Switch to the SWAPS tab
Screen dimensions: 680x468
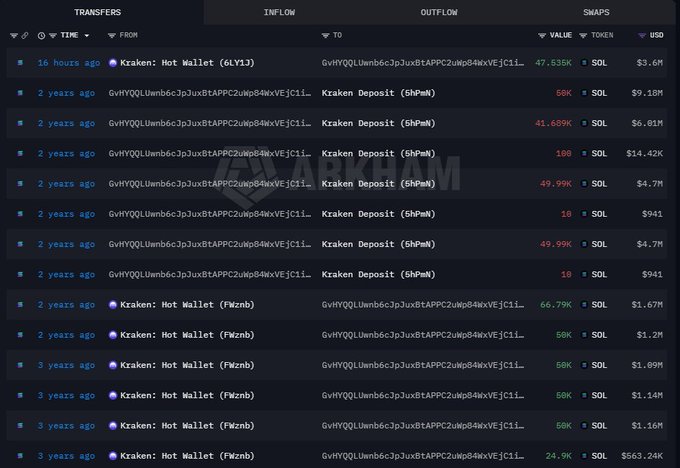coord(596,12)
